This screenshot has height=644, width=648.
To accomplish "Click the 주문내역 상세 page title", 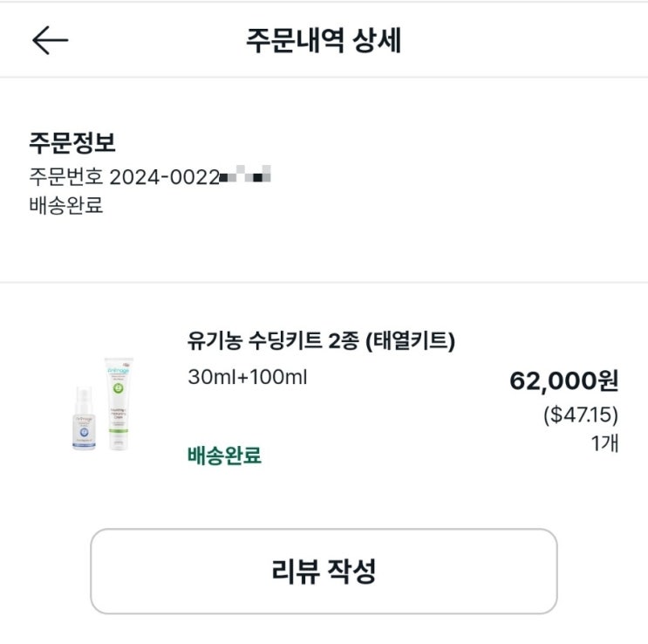I will 324,41.
